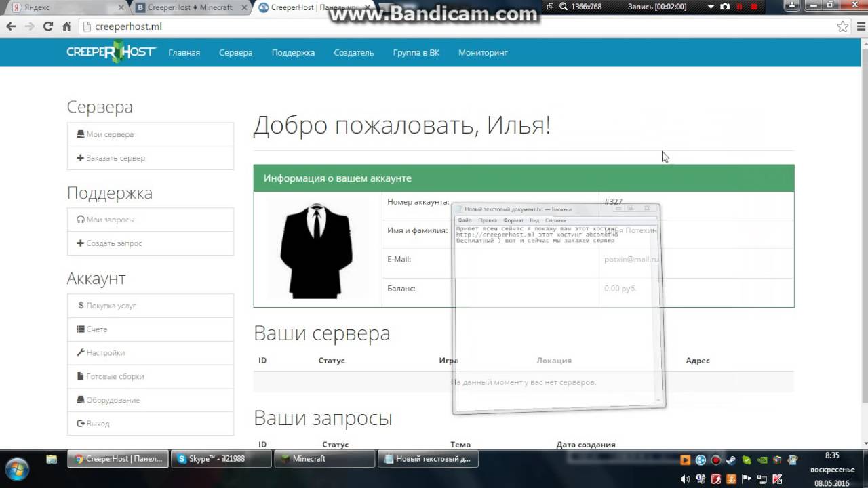Stop the Bandicam recording
The height and width of the screenshot is (488, 868).
(x=753, y=7)
